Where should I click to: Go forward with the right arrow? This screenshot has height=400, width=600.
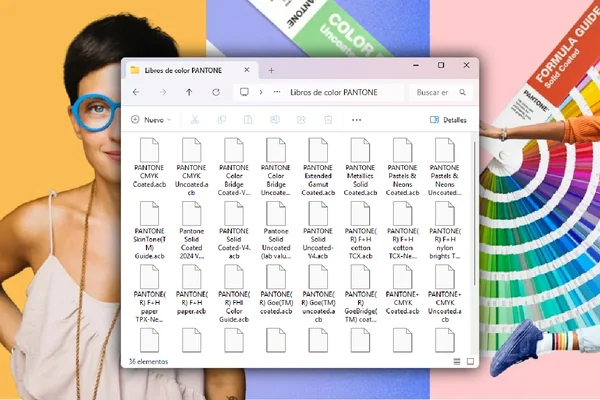163,92
